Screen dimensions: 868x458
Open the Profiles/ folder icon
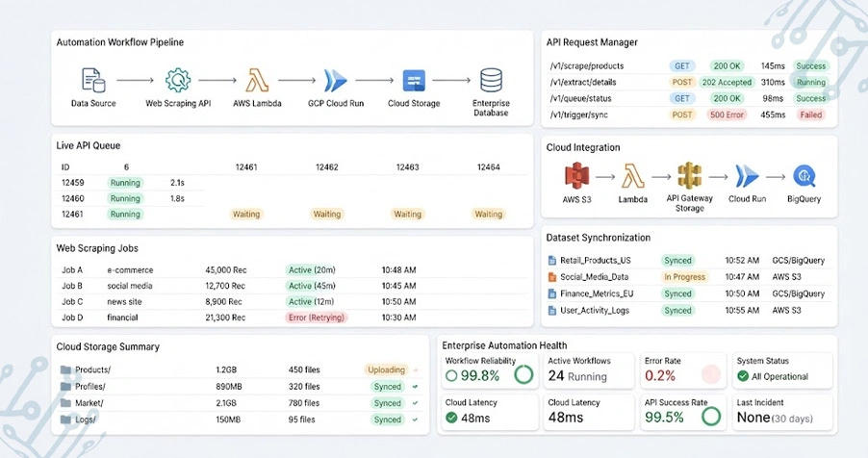(x=65, y=386)
